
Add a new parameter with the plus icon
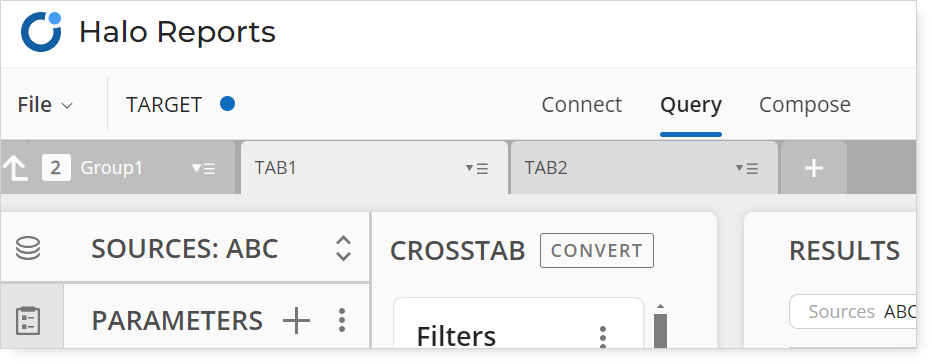296,321
